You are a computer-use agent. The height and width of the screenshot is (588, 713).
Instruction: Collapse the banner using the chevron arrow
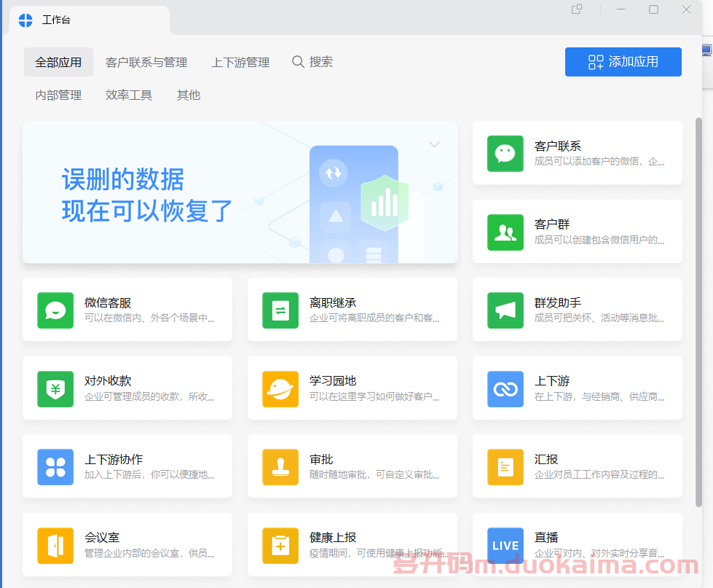(x=434, y=145)
